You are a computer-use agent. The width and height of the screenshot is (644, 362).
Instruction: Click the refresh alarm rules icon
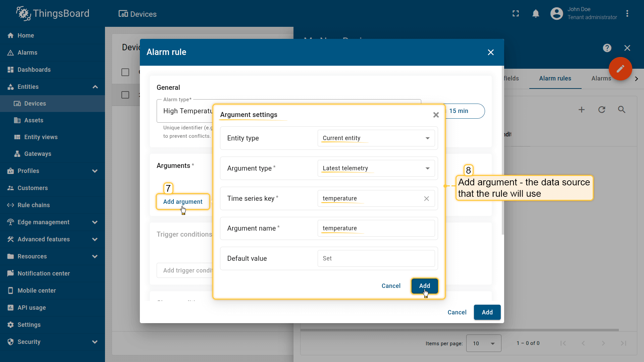click(602, 110)
